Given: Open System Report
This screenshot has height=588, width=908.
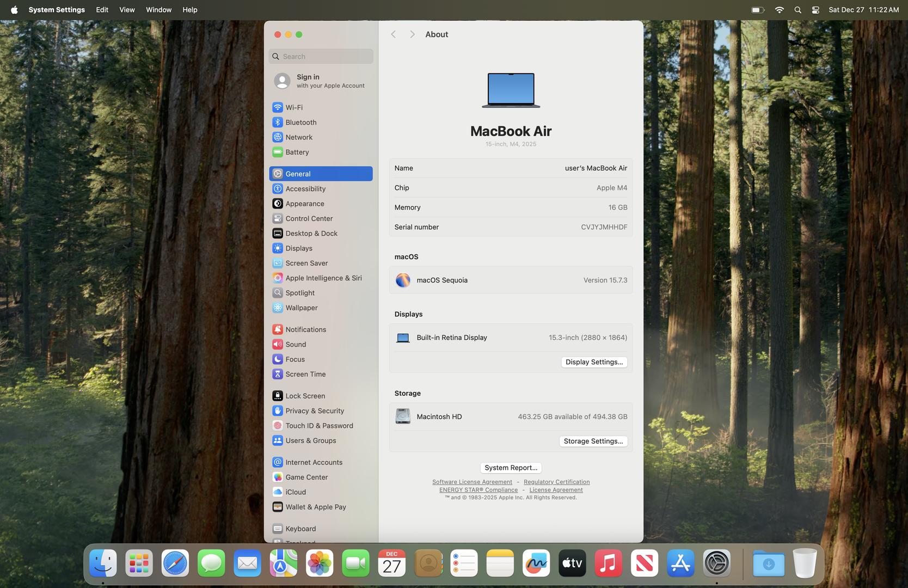Looking at the screenshot, I should 511,468.
